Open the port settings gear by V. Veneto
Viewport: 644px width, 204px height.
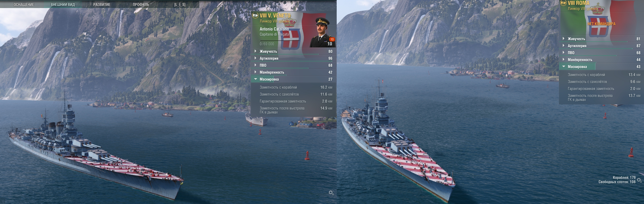331,193
